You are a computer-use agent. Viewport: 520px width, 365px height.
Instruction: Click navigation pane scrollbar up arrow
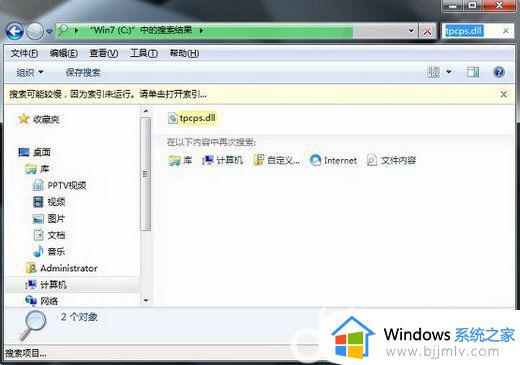coord(146,111)
